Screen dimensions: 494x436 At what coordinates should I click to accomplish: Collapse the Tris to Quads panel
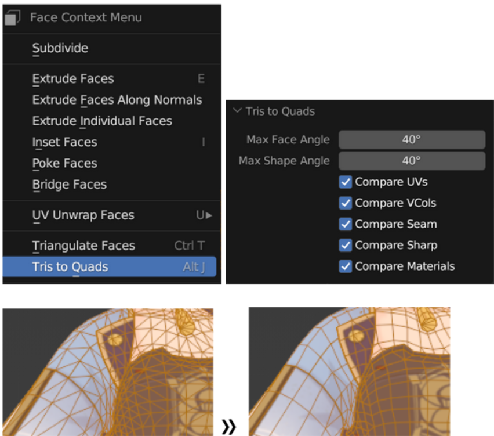(x=237, y=111)
